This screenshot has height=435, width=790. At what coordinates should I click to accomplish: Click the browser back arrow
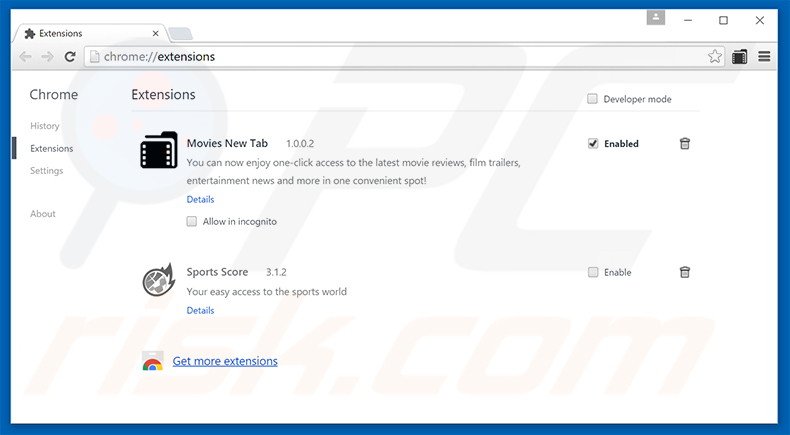[25, 57]
